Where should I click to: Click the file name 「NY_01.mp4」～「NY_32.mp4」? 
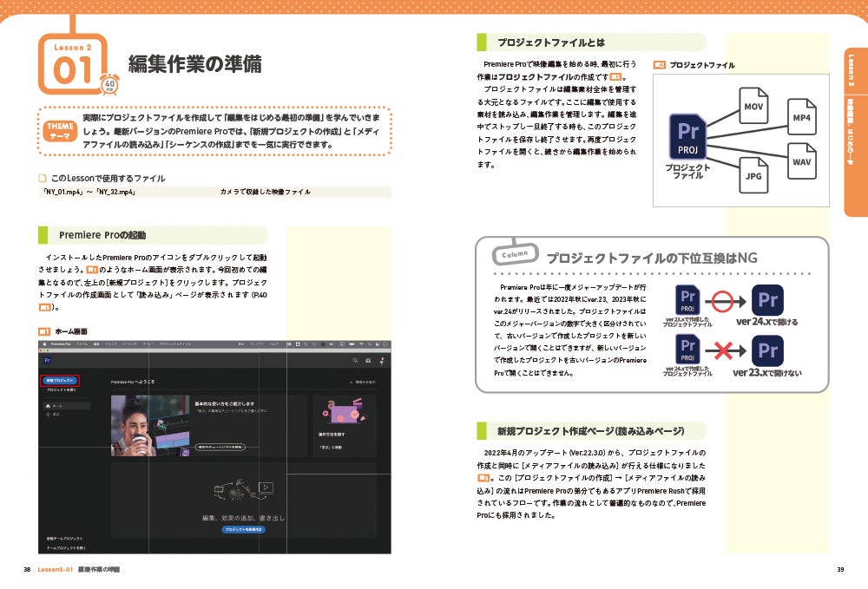[x=89, y=192]
